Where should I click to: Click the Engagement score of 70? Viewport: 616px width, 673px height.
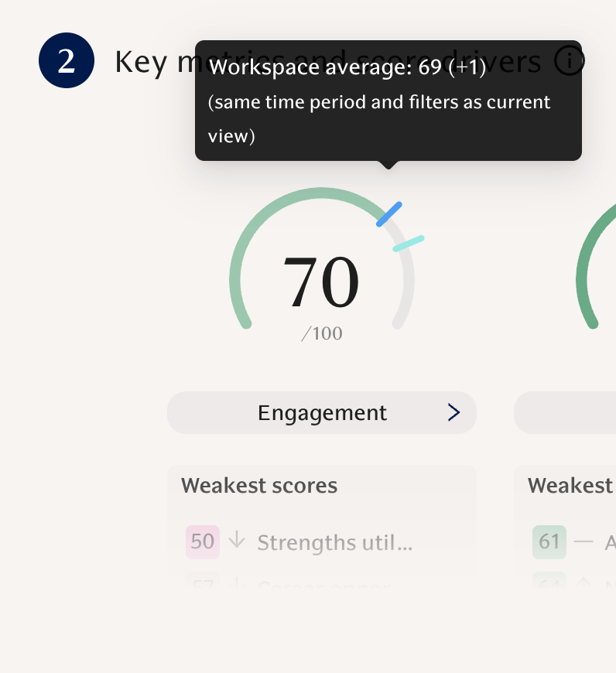(x=321, y=283)
